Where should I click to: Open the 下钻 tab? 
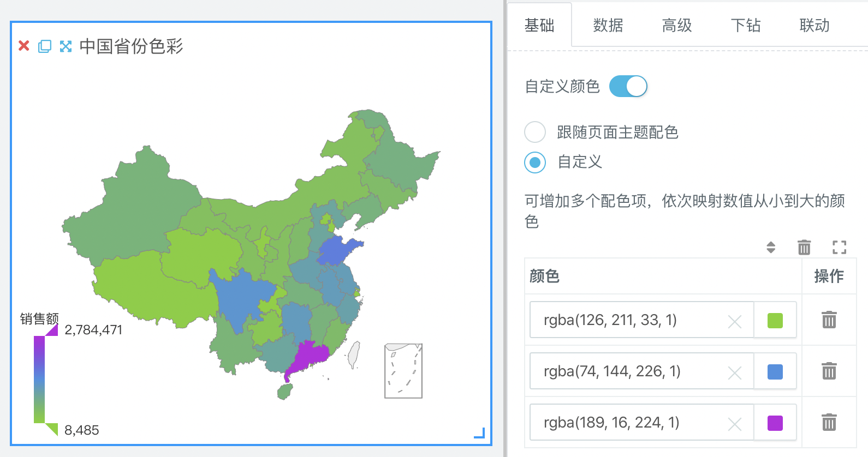click(746, 25)
